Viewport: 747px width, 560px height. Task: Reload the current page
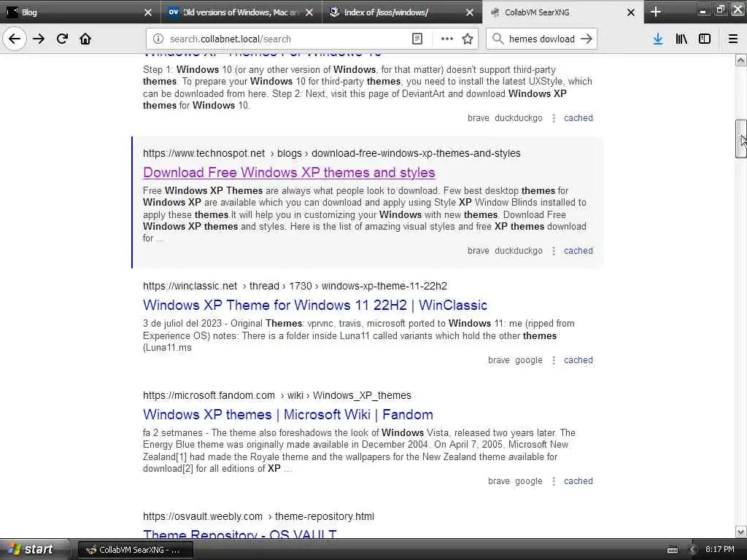click(62, 39)
